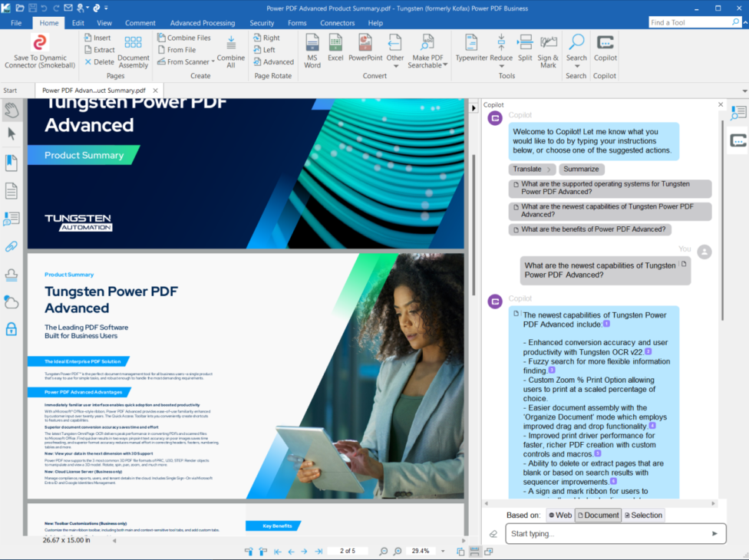The height and width of the screenshot is (560, 749).
Task: Open the Security panel with the lock icon
Action: coord(12,328)
